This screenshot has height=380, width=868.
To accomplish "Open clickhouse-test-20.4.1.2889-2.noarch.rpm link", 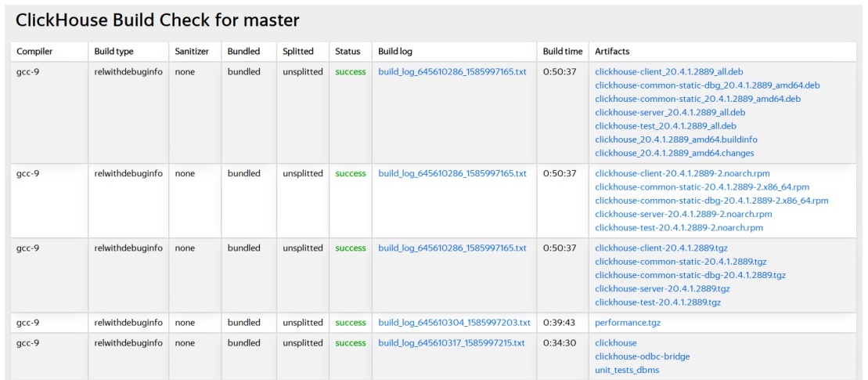I will pos(679,228).
